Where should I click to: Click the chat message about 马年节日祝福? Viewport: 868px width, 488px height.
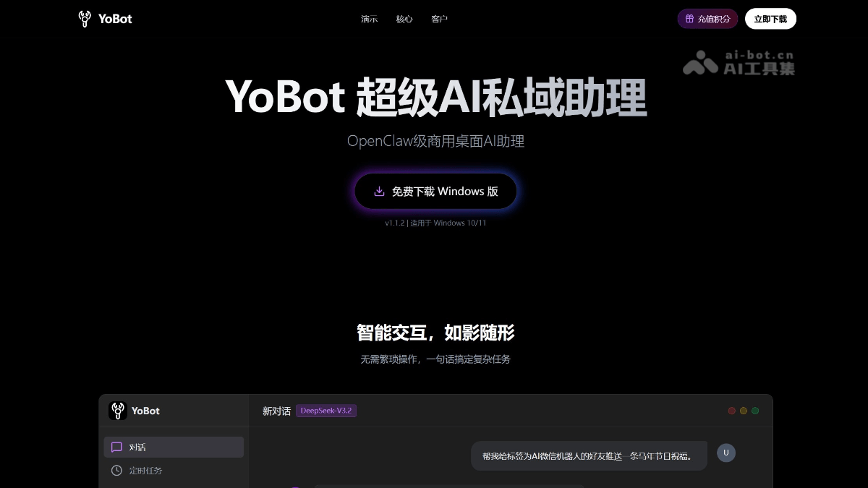coord(589,456)
